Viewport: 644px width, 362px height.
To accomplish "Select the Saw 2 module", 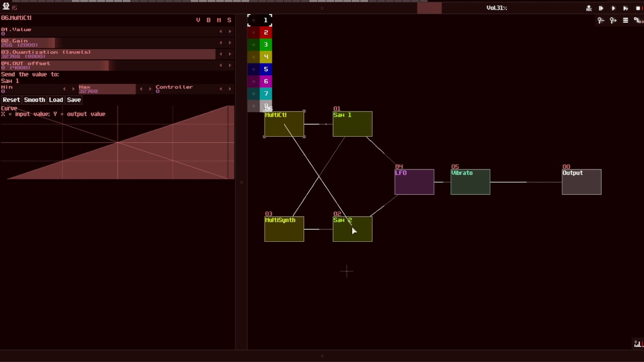I will tap(353, 229).
